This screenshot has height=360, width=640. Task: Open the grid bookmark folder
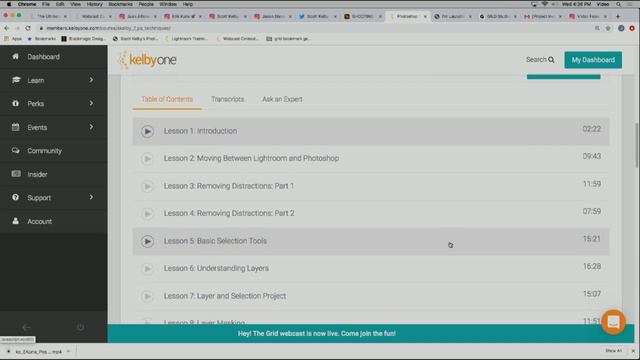coord(288,39)
